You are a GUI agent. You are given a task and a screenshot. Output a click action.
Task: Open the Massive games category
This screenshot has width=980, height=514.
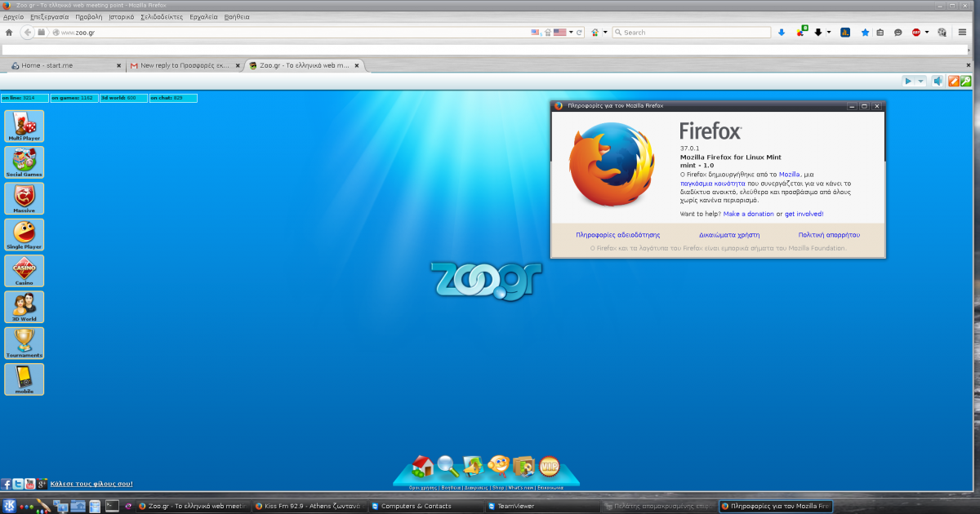pos(24,198)
